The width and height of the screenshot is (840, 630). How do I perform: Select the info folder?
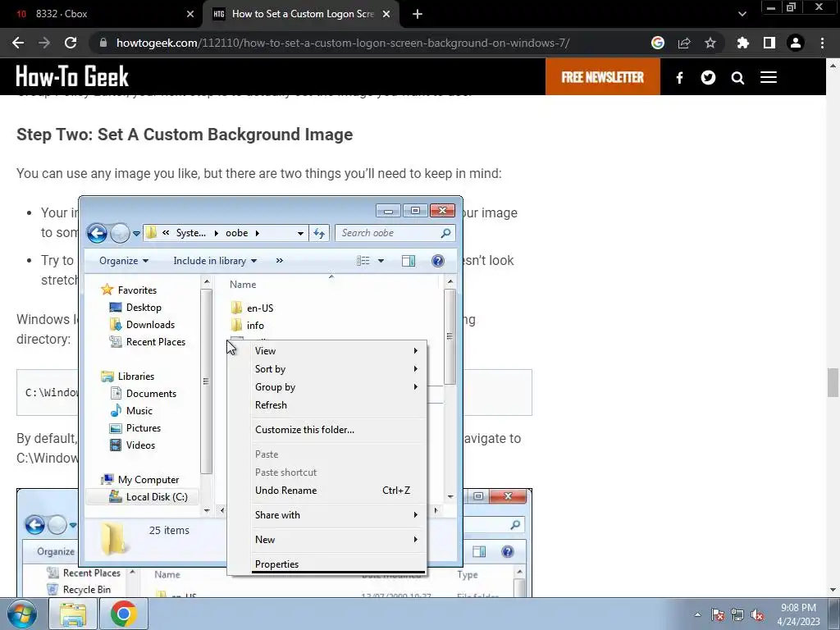(x=248, y=325)
